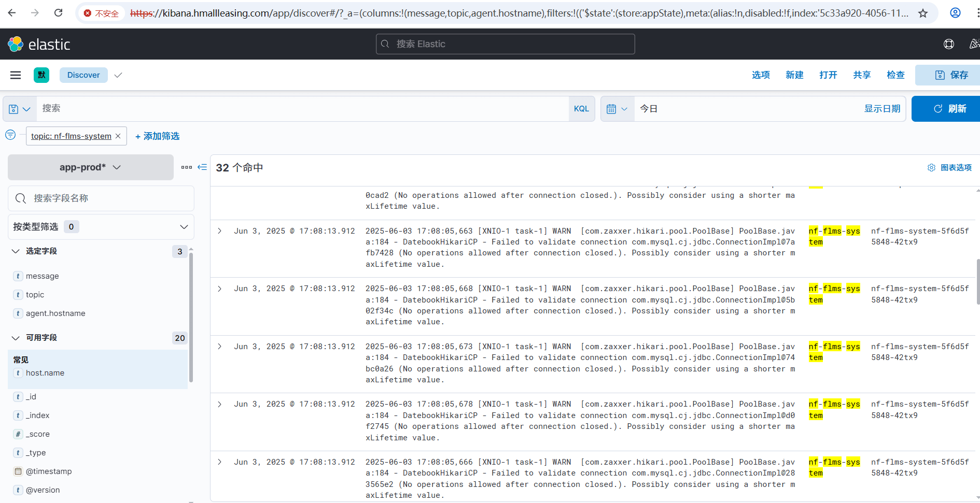
Task: Open the hamburger navigation menu
Action: tap(16, 75)
